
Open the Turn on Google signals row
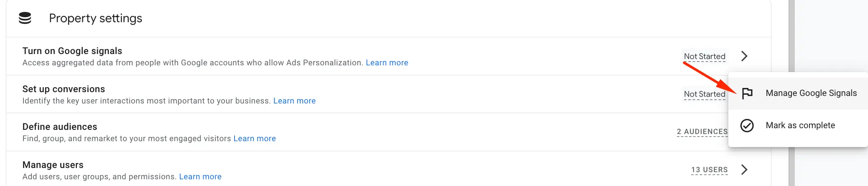click(388, 56)
